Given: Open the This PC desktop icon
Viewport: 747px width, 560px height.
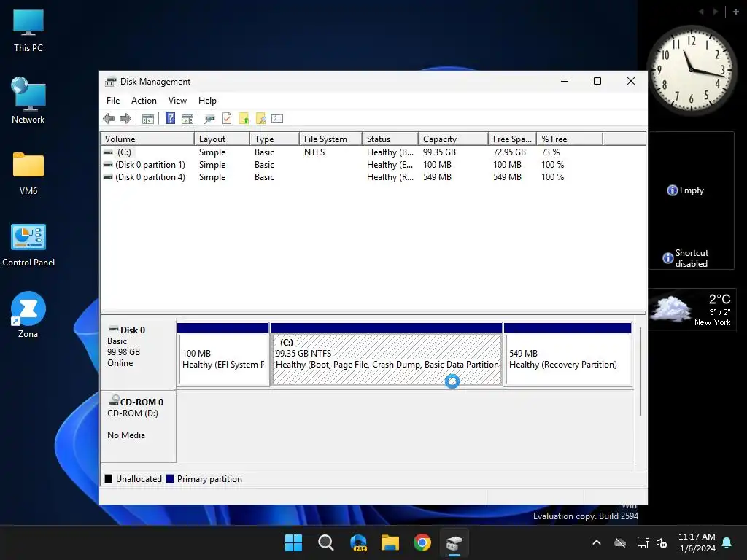Looking at the screenshot, I should pos(28,30).
